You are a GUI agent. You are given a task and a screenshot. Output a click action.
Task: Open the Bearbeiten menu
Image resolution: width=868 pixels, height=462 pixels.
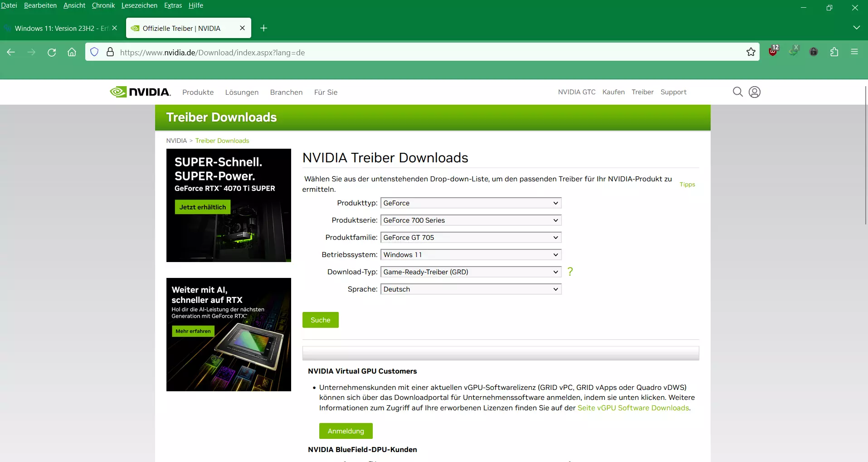(40, 5)
